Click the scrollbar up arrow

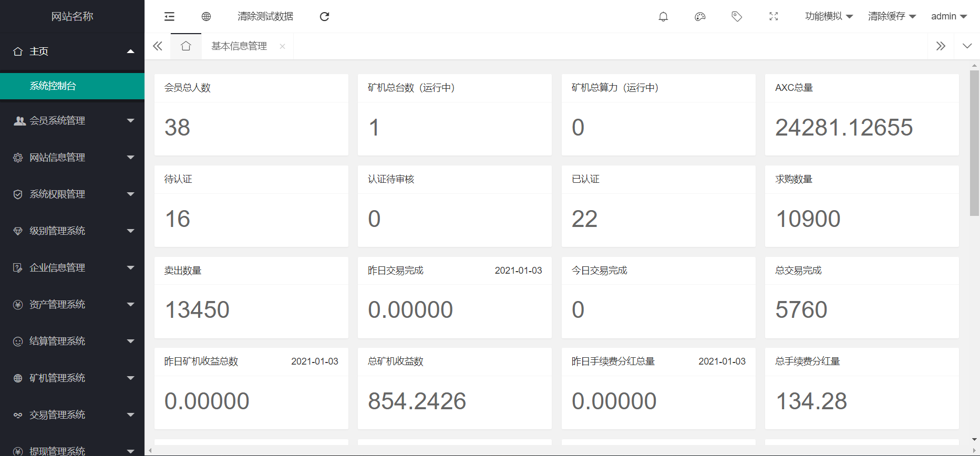(x=974, y=66)
